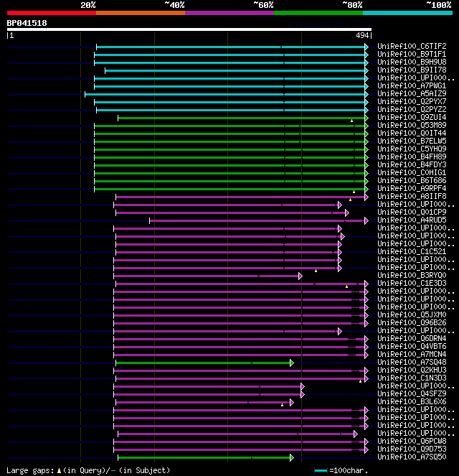Select the UniRef100_Q2PYX7 label
The image size is (459, 476).
point(412,101)
